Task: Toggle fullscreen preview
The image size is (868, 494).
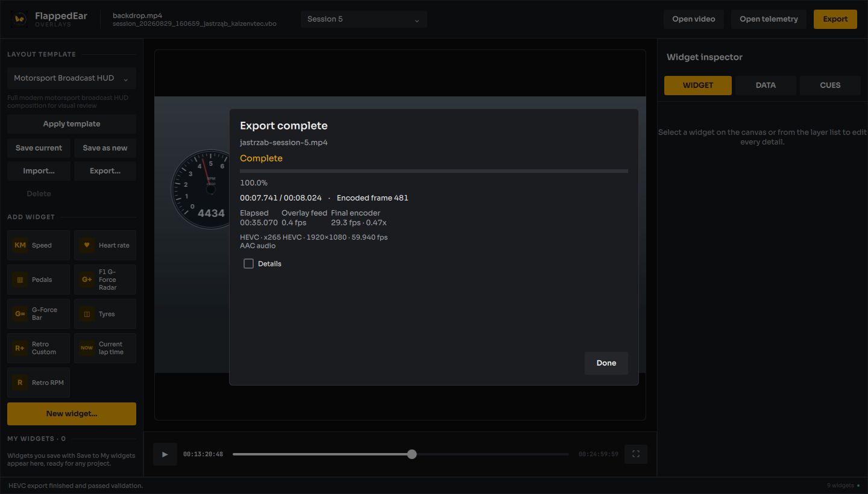Action: 636,454
